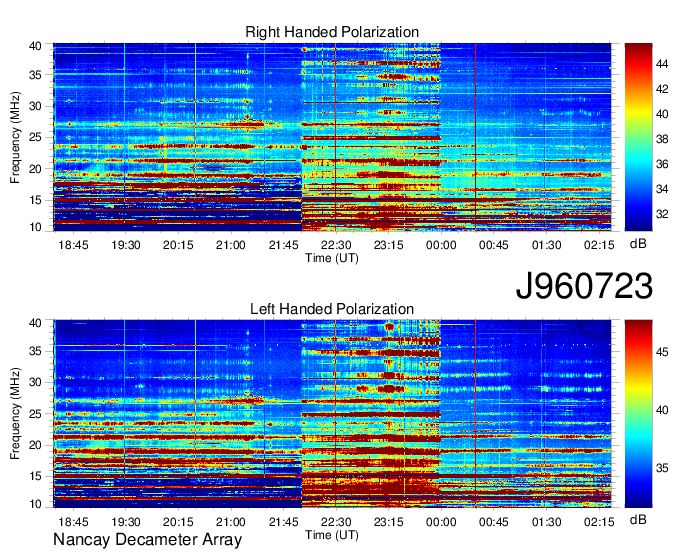Click the 20 MHz tick on bottom plot
680x552 pixels.
35,445
